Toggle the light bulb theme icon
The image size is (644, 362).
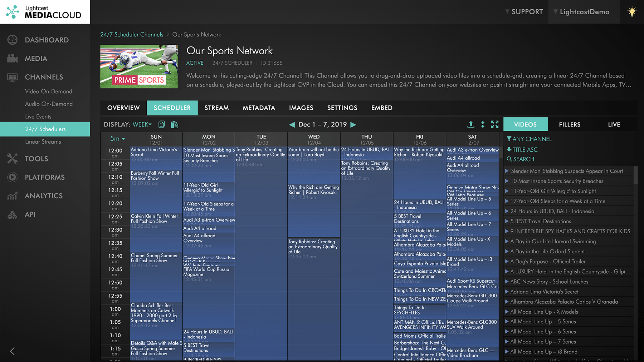632,12
